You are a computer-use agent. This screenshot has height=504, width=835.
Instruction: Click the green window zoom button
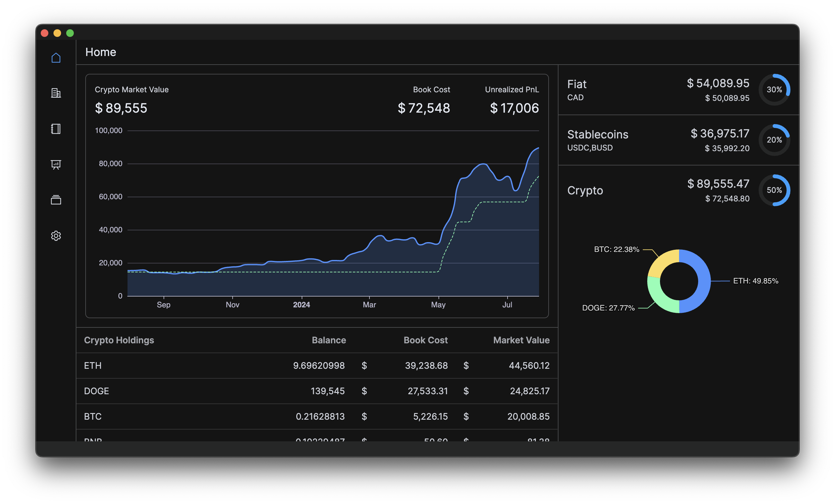(x=70, y=33)
